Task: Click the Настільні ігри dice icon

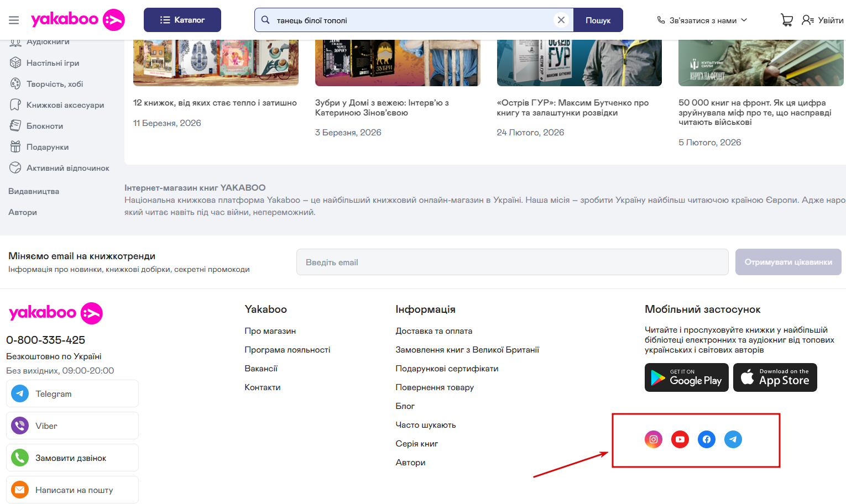Action: tap(15, 63)
